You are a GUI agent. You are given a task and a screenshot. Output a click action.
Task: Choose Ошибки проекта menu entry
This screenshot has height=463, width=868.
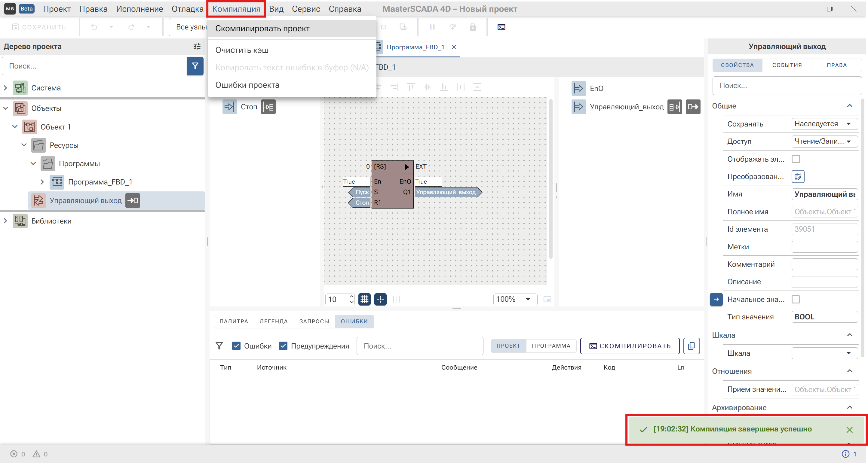tap(292, 85)
